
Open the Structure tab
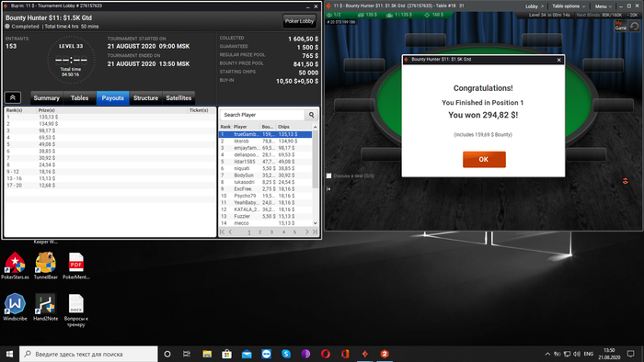pos(145,98)
